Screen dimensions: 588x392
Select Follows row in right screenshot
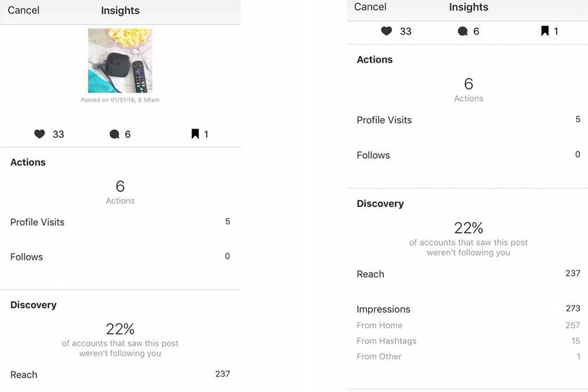[469, 155]
